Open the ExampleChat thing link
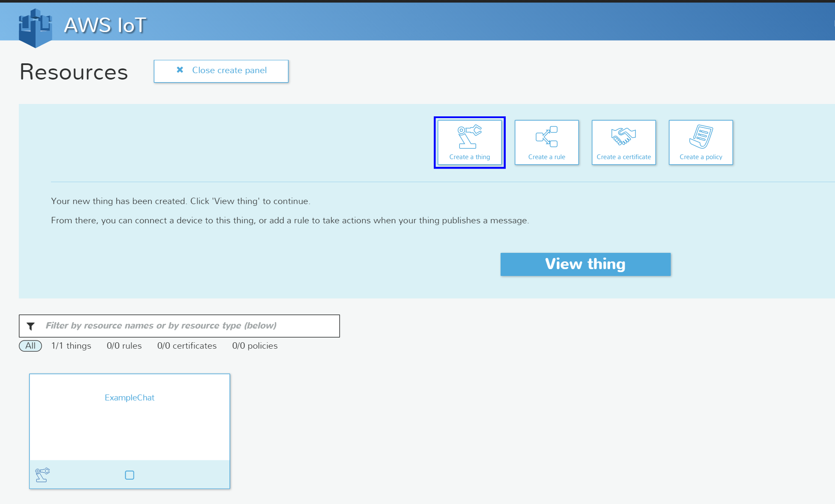The width and height of the screenshot is (835, 504). 129,397
